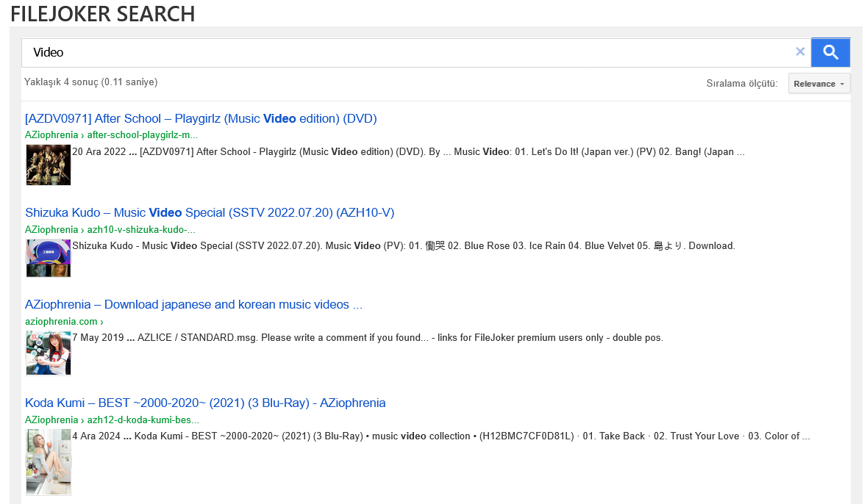Click the green after-school-playgirlz-m... URL path
Screen dimensions: 867x504
coord(142,135)
